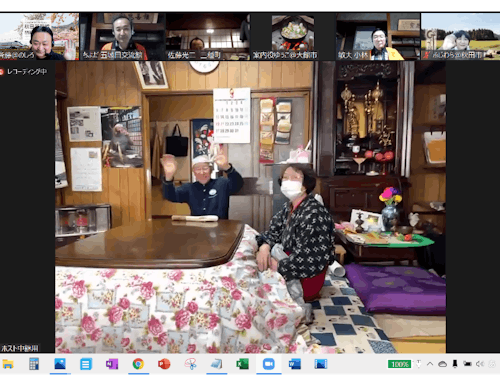The height and width of the screenshot is (375, 500).
Task: Expand the hidden system tray icons chevron
Action: (x=430, y=364)
